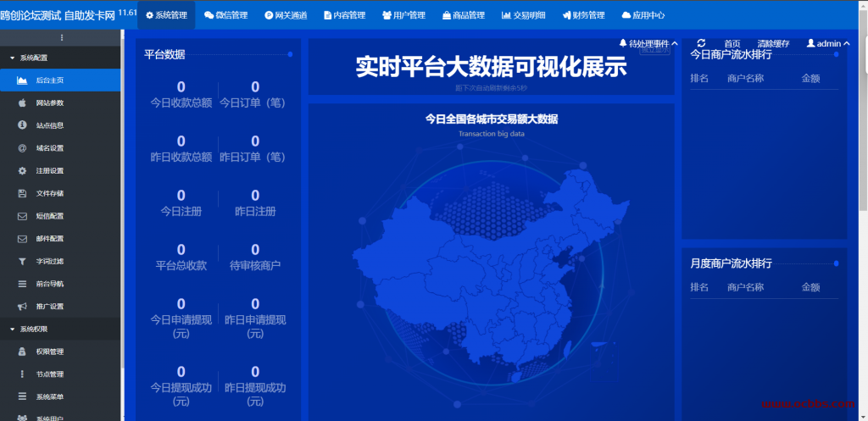
Task: Click the @ icon beside 域名设置
Action: pos(22,148)
